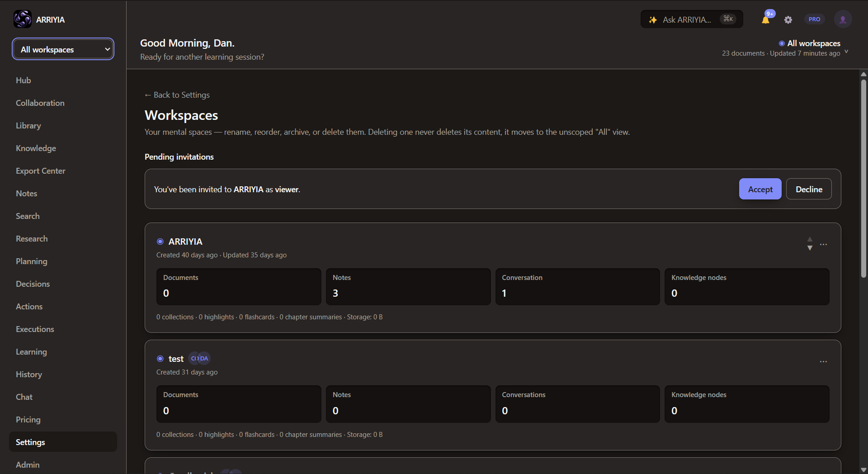
Task: Open the notifications bell icon
Action: tap(766, 19)
